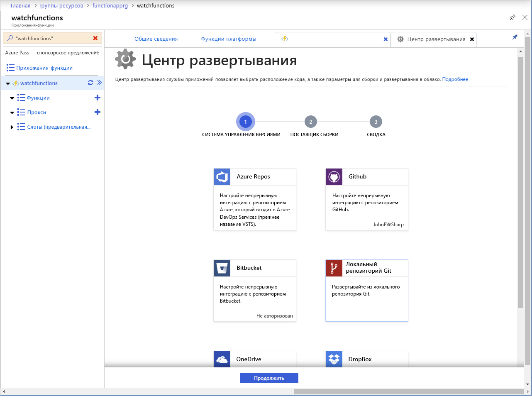Add a new function with plus icon
The height and width of the screenshot is (396, 532).
[x=98, y=98]
